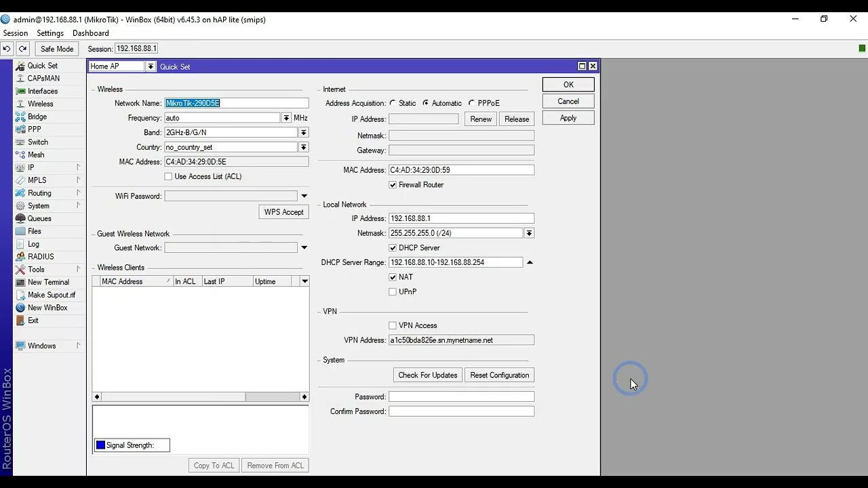The image size is (868, 488).
Task: Sort clients by Last IP column
Action: (x=227, y=281)
